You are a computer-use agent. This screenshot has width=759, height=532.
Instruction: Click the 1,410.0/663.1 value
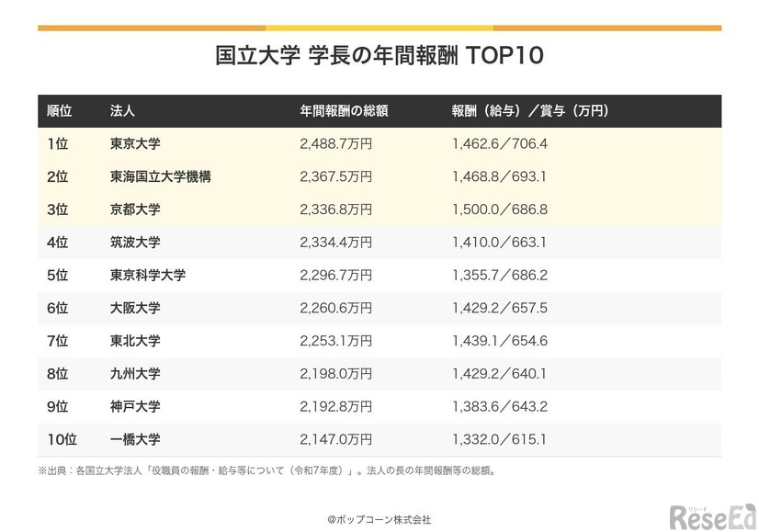499,242
